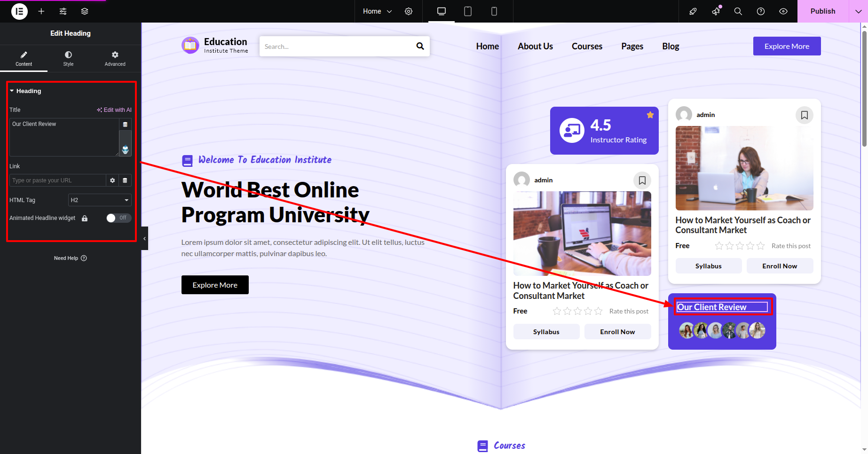Screen dimensions: 868x454
Task: Switch to the Advanced tab
Action: 115,58
